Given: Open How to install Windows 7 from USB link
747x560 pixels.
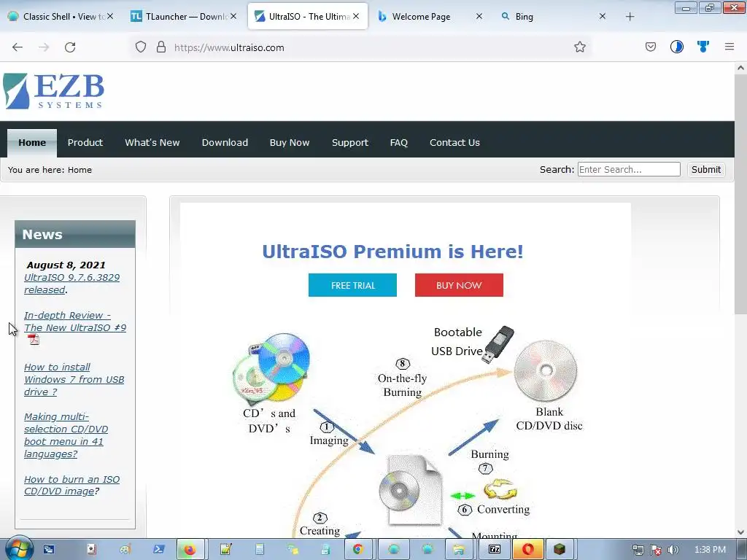Looking at the screenshot, I should coord(74,379).
